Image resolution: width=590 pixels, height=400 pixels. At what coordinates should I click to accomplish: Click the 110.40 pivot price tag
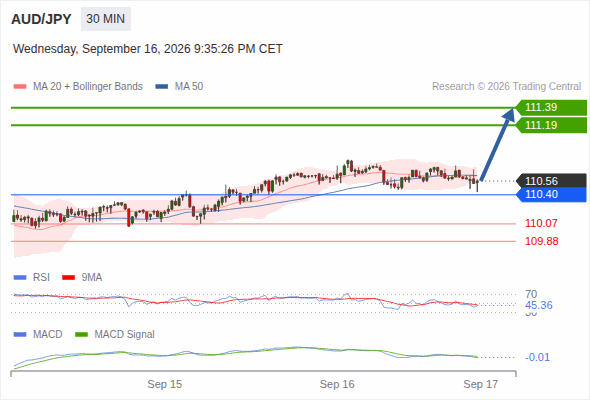(551, 195)
